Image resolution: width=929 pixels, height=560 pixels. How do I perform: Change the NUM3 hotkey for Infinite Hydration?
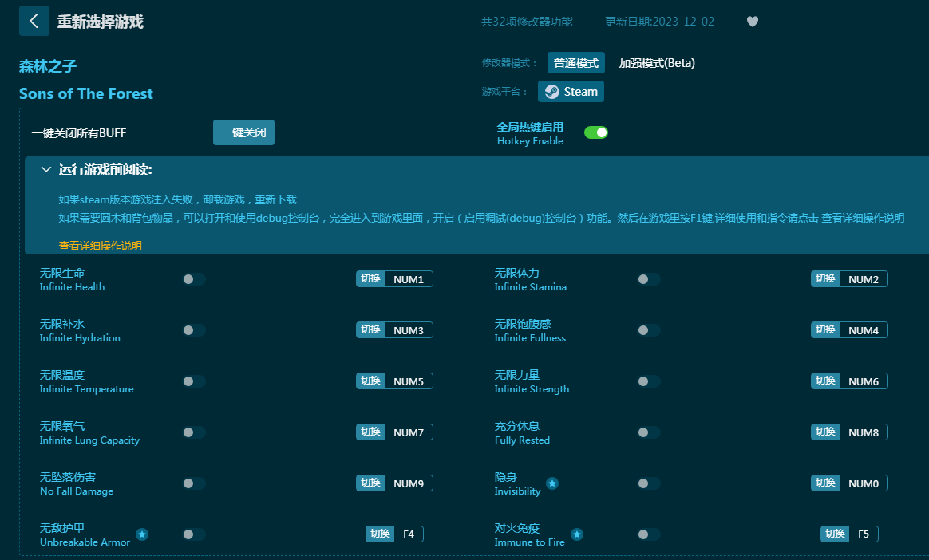[394, 329]
